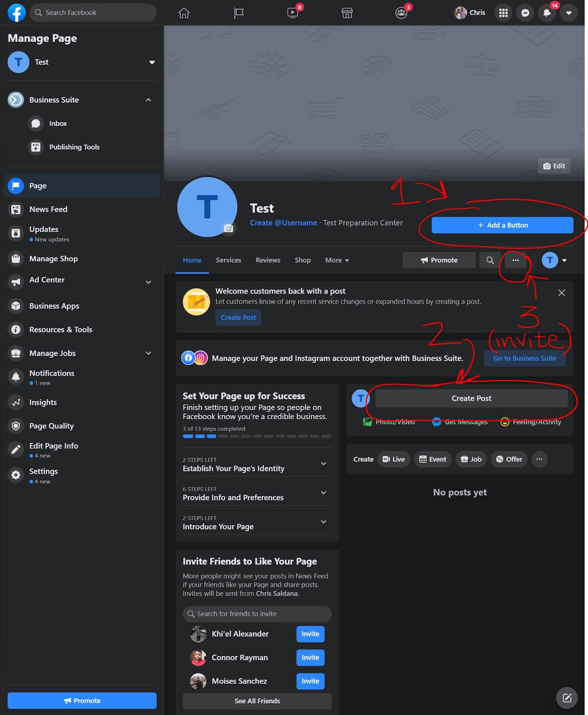
Task: Click Search for friends to invite field
Action: pos(257,614)
